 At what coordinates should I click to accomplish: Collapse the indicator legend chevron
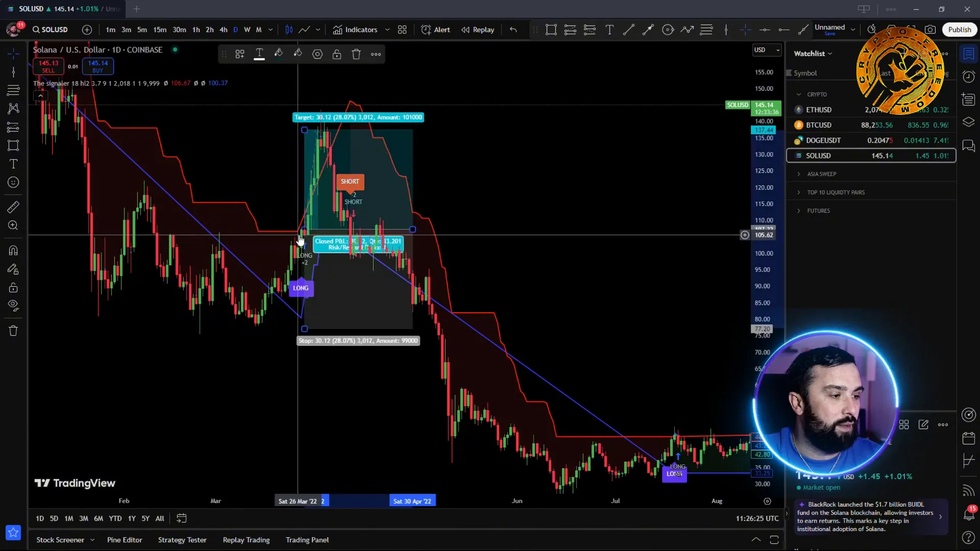tap(40, 96)
